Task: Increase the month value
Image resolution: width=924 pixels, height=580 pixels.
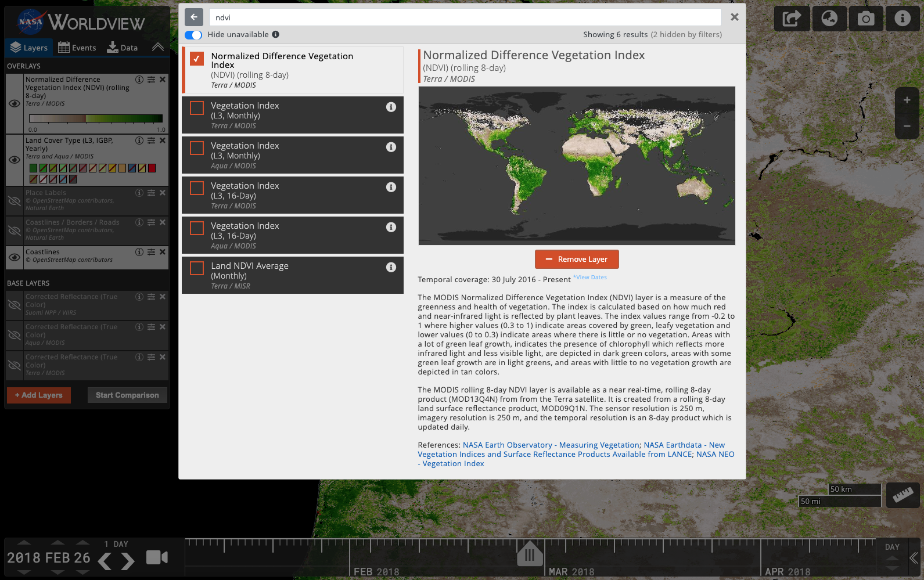Action: pos(57,543)
